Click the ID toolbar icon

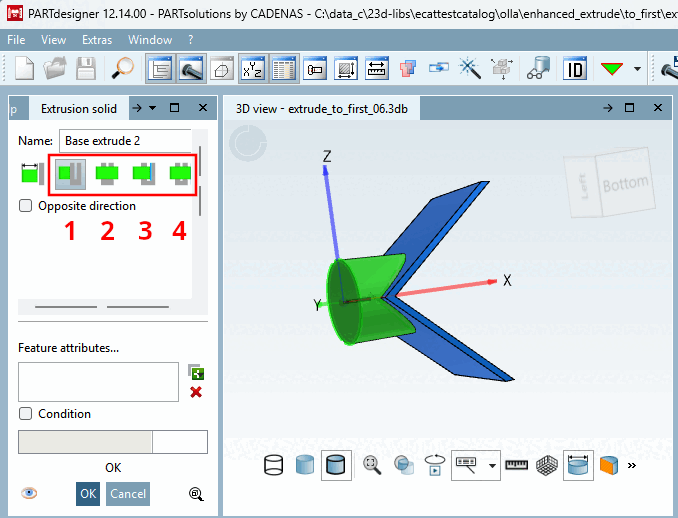point(575,68)
